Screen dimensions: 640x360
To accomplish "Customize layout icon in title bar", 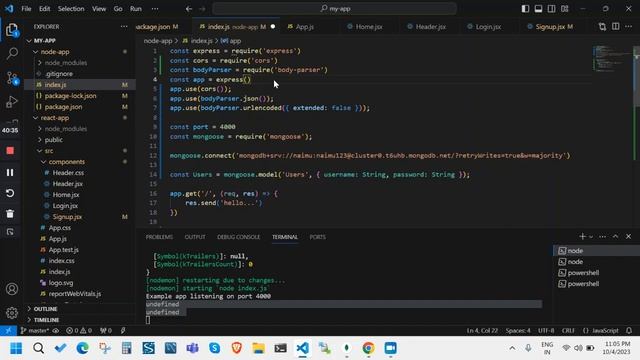I will click(x=565, y=9).
